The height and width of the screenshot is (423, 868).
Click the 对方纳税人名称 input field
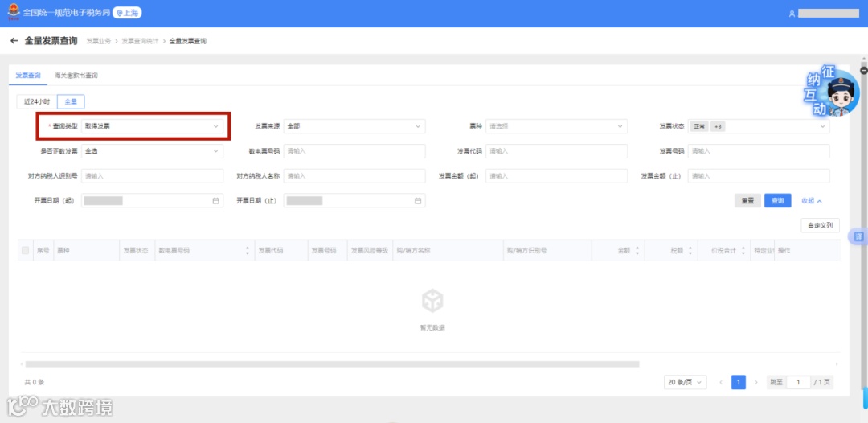[354, 176]
